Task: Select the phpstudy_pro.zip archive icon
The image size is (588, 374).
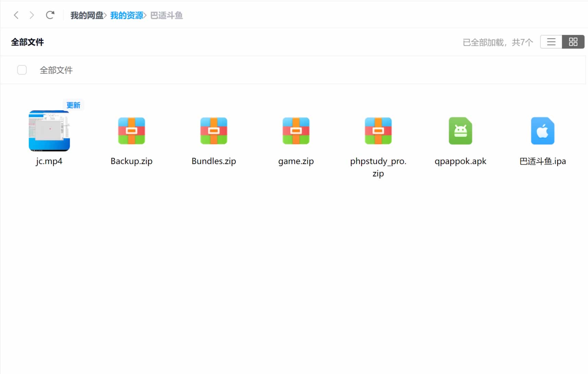Action: pos(378,131)
